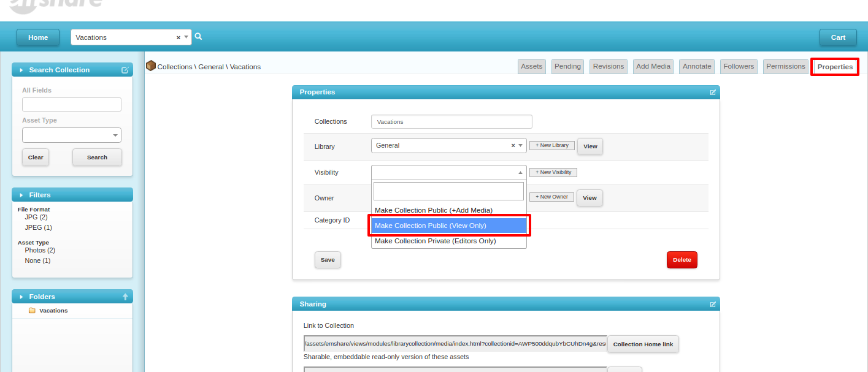Click the Vacations folder icon in Folders panel

tap(32, 311)
